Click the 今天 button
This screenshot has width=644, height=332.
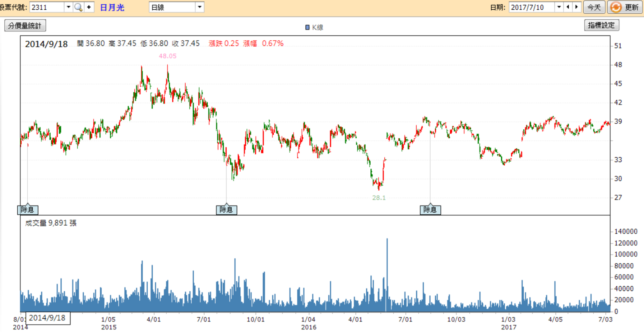click(x=594, y=7)
